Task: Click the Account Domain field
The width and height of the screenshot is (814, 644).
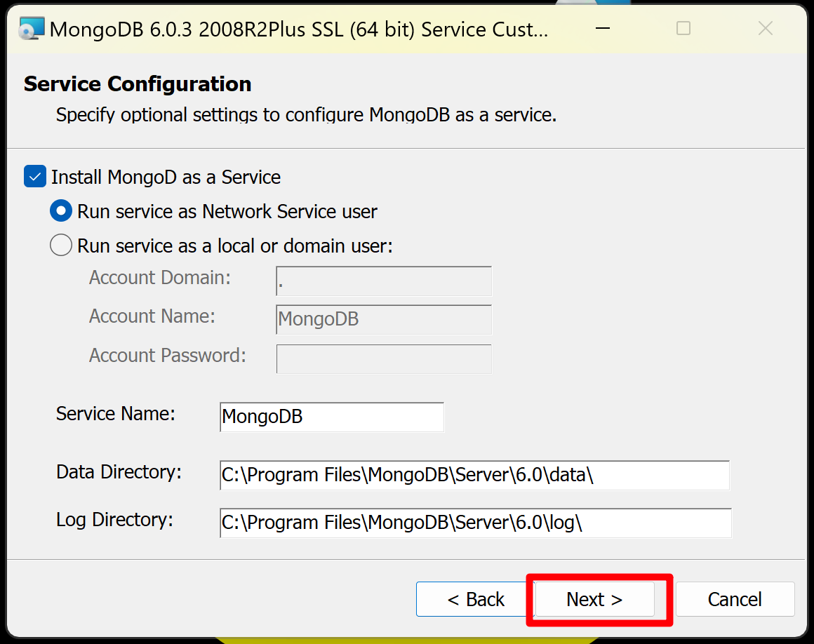Action: coord(384,281)
